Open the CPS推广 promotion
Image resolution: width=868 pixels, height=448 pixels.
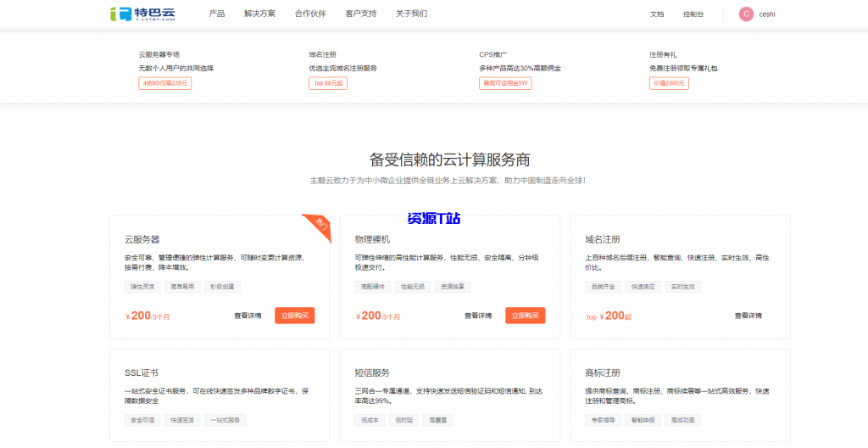click(493, 55)
